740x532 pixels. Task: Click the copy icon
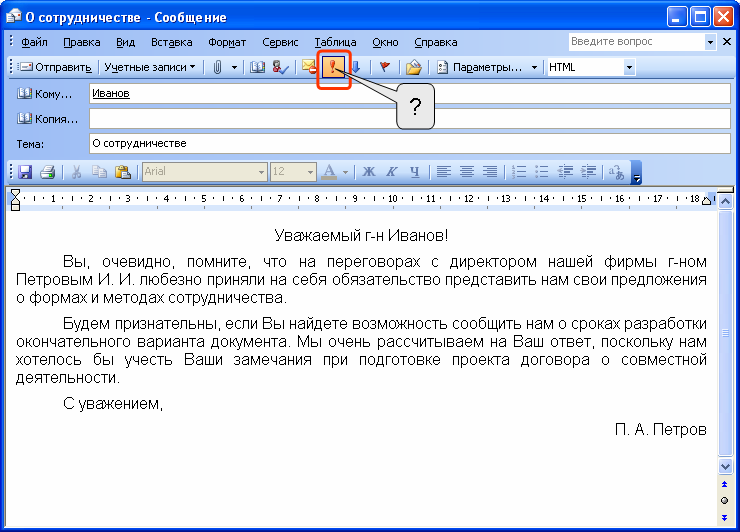point(99,172)
